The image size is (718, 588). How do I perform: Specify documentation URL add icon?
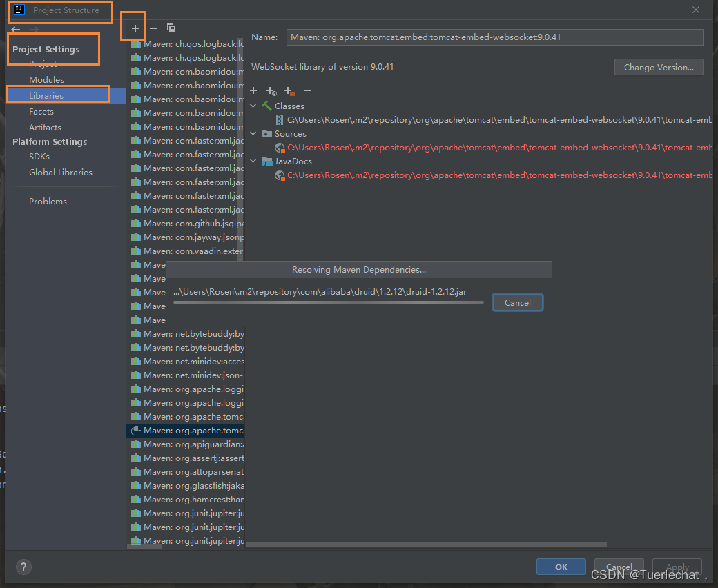coord(271,91)
